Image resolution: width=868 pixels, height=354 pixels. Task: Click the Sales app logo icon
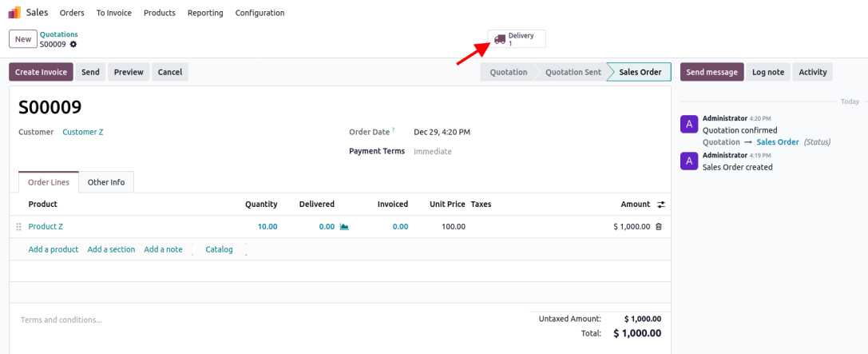14,13
